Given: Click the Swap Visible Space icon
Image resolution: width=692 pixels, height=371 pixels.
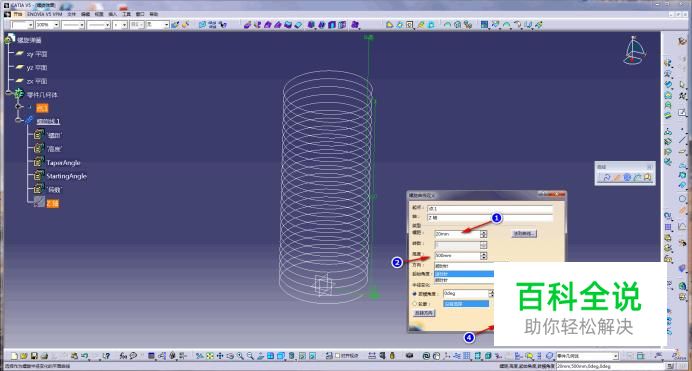Looking at the screenshot, I should click(312, 356).
